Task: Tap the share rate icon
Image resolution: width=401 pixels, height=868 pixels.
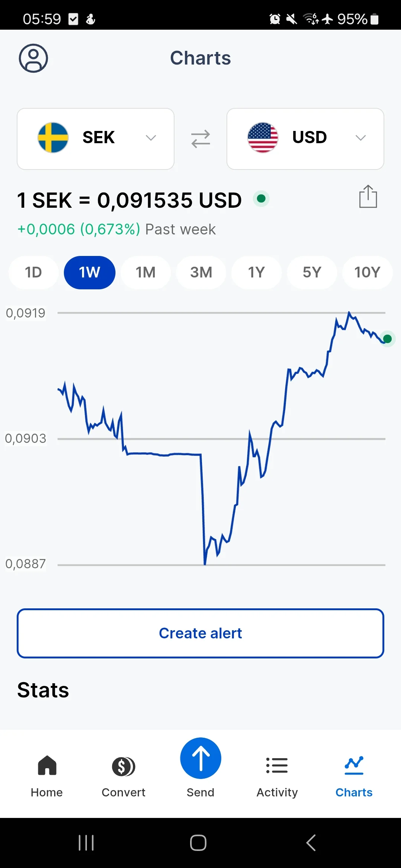Action: tap(368, 197)
